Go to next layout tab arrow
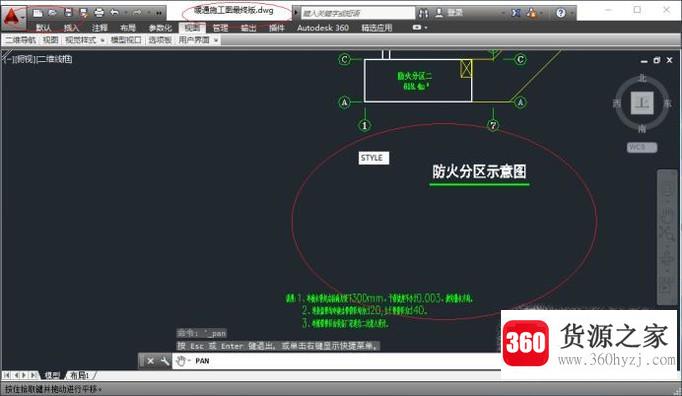The height and width of the screenshot is (396, 682). (24, 375)
